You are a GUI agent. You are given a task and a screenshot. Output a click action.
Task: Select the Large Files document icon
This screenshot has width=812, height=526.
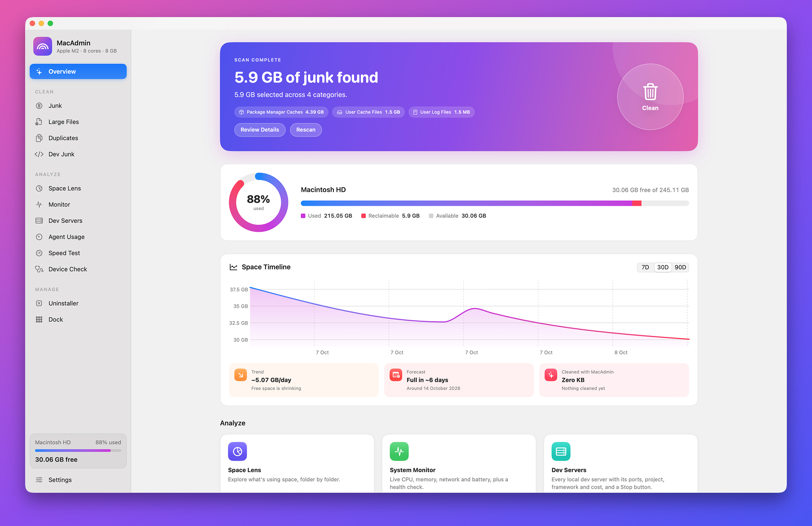click(x=39, y=122)
